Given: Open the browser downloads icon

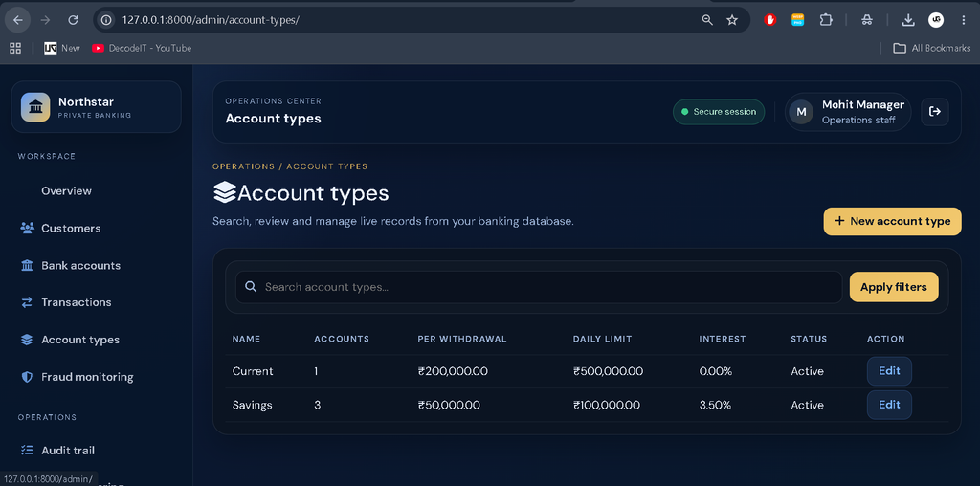Looking at the screenshot, I should pos(908,20).
